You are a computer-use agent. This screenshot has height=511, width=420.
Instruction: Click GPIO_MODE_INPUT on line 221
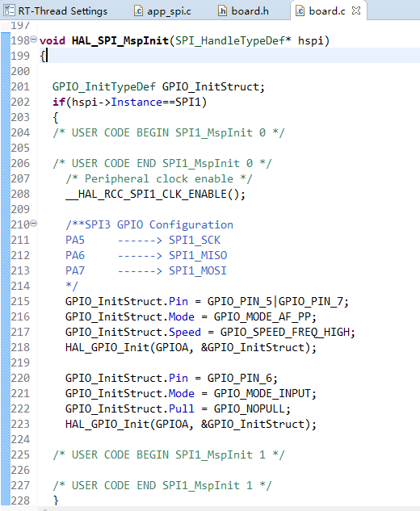[262, 393]
